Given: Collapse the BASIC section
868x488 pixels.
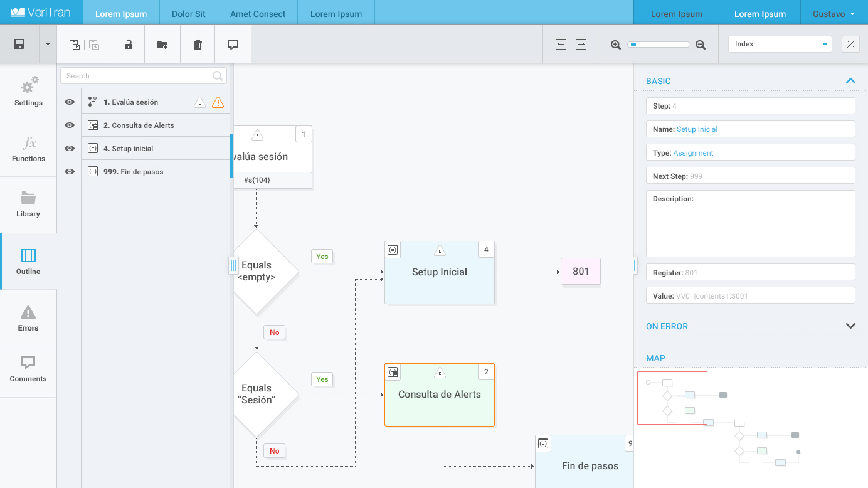Looking at the screenshot, I should [850, 81].
